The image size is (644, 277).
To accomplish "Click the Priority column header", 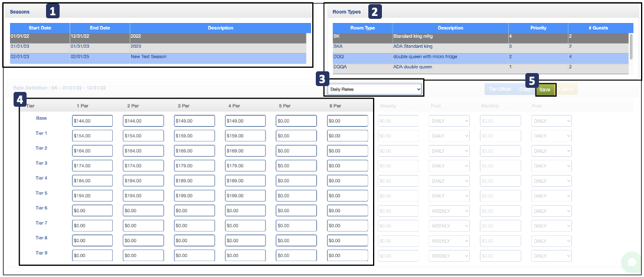I will 538,28.
